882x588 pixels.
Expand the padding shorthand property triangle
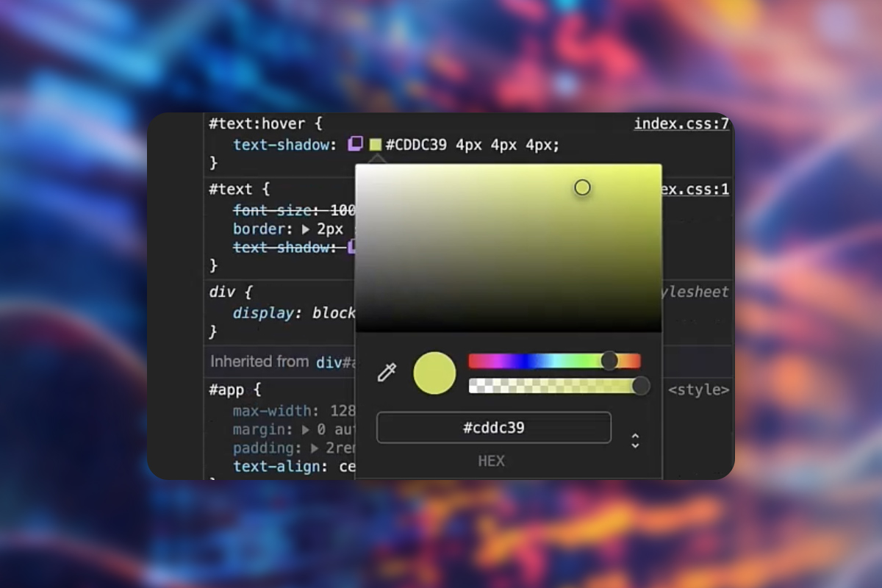pyautogui.click(x=315, y=448)
